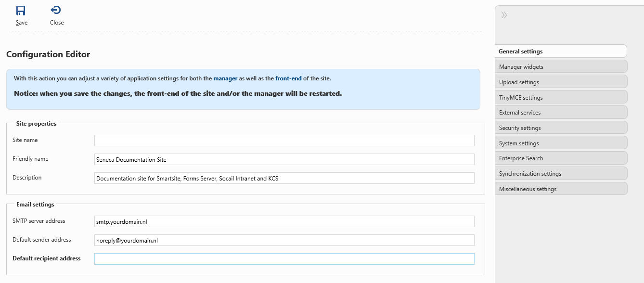Open Enterprise Search tab
This screenshot has width=644, height=283.
point(561,158)
